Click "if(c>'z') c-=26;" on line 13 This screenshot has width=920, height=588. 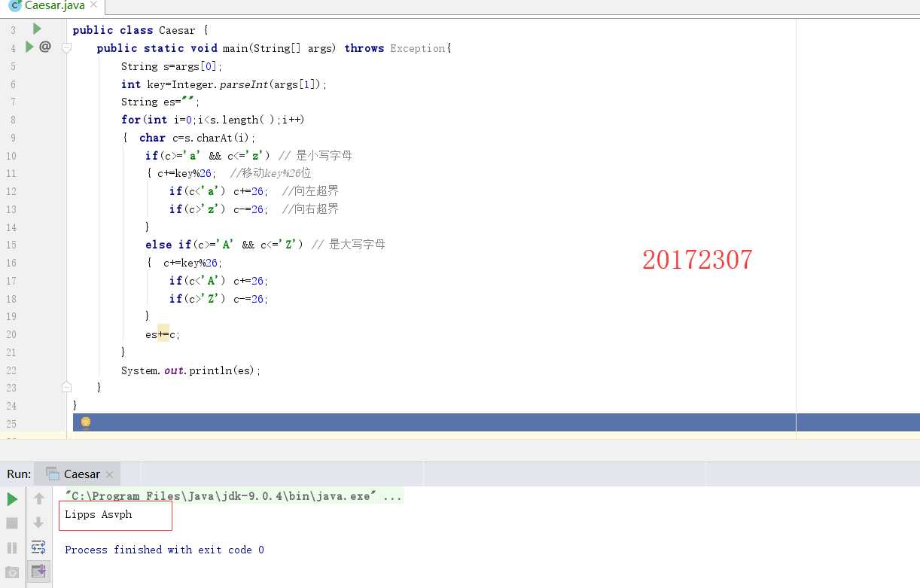[x=219, y=209]
